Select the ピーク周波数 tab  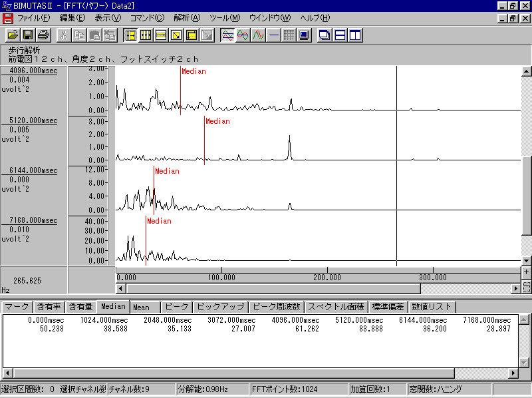(x=277, y=307)
